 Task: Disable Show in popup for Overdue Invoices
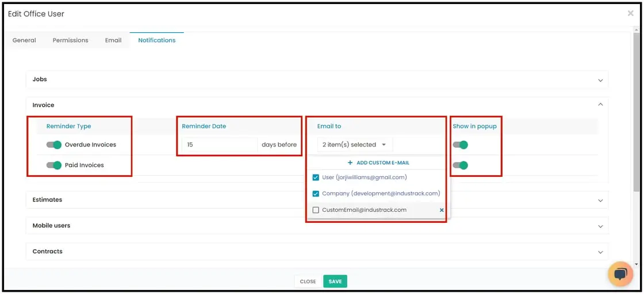461,145
